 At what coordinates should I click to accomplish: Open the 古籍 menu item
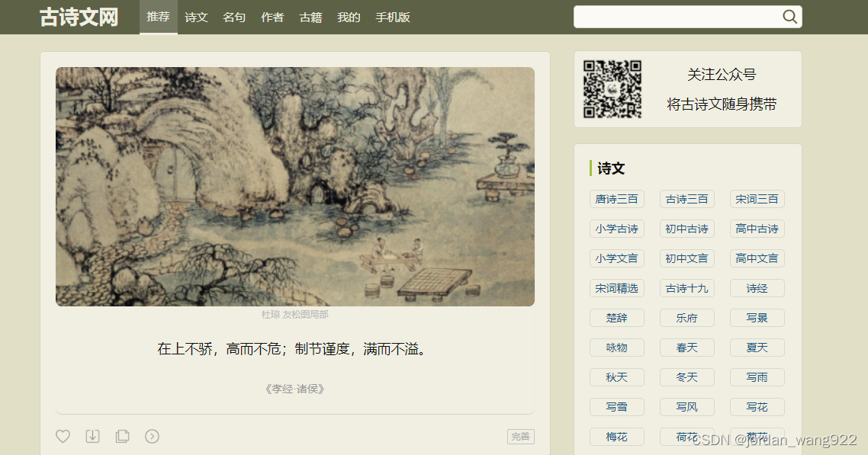coord(310,17)
